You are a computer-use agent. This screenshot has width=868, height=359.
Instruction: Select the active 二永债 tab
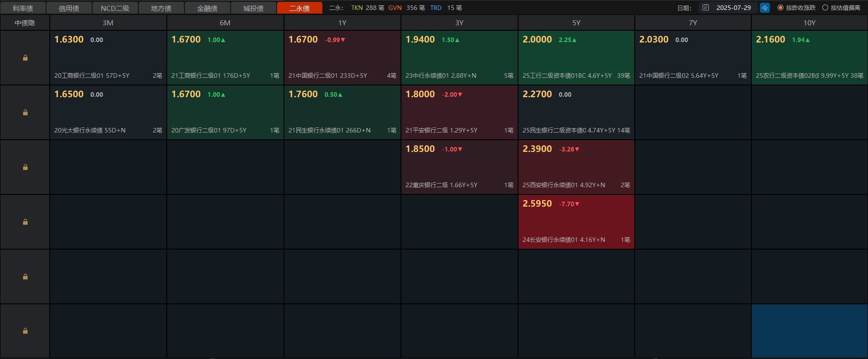pyautogui.click(x=300, y=8)
